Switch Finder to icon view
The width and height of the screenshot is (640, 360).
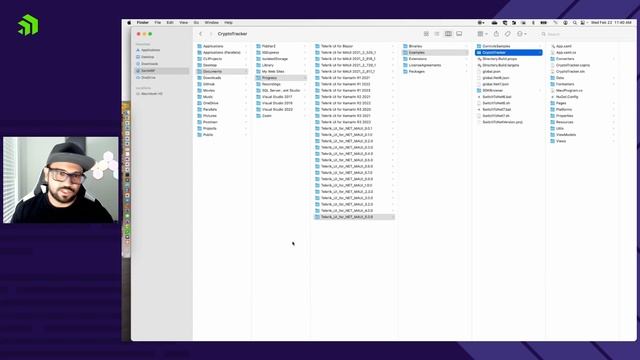pyautogui.click(x=426, y=34)
